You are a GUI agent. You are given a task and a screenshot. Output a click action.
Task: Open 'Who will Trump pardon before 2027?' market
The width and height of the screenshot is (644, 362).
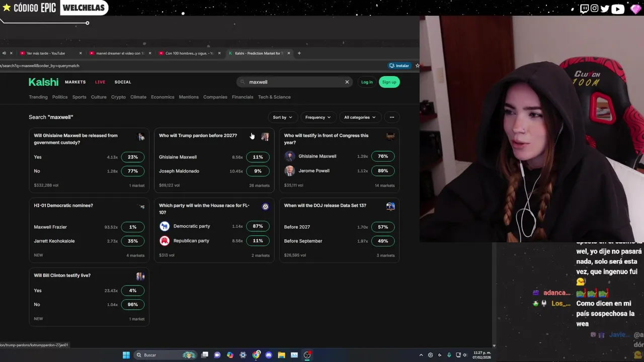(198, 135)
